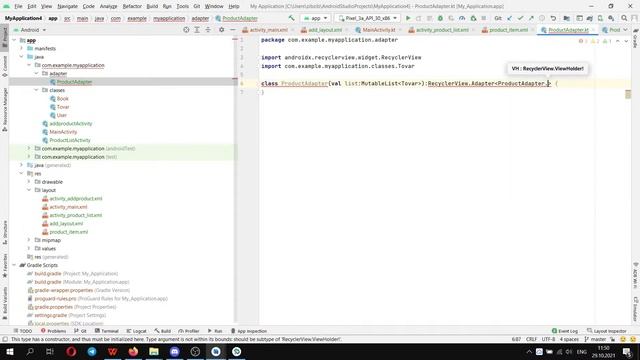Collapse the app module node
Screen dimensions: 640x360
[x=14, y=40]
